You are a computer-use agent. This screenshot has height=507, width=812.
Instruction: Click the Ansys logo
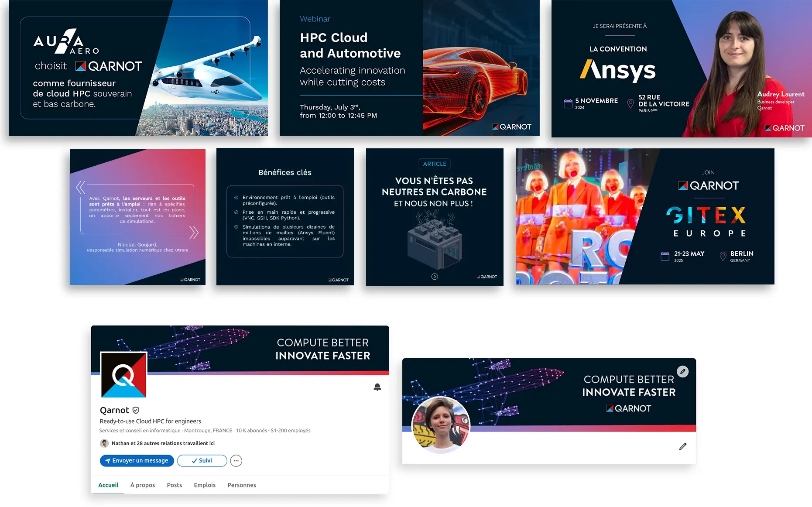pos(618,70)
